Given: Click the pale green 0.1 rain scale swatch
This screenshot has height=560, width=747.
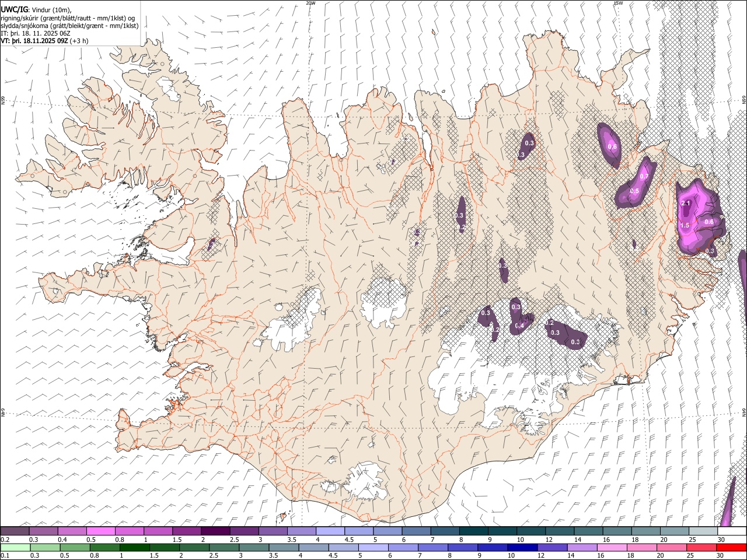Looking at the screenshot, I should [x=15, y=547].
